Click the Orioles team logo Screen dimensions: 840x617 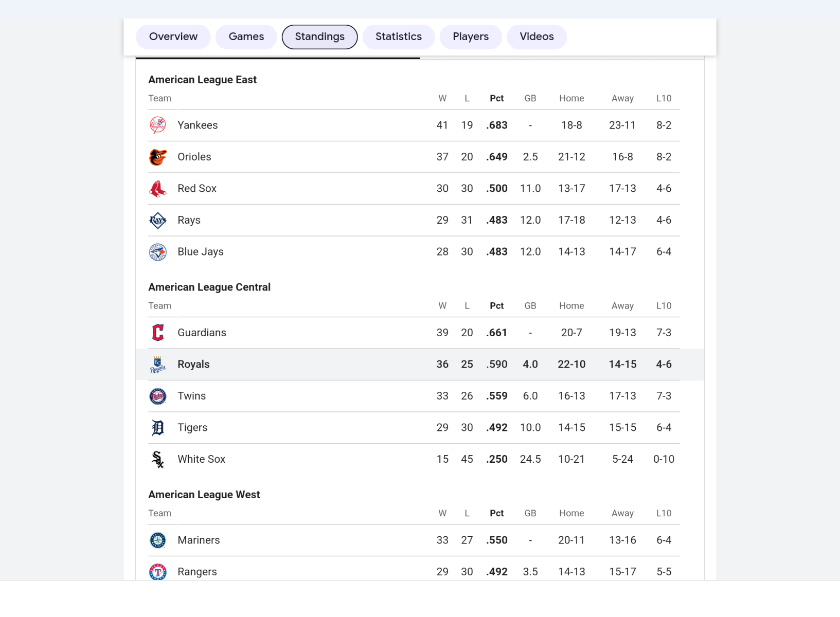coord(158,157)
